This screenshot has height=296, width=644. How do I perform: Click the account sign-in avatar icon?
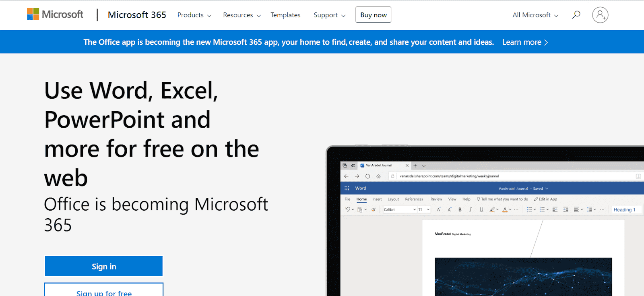click(x=600, y=15)
